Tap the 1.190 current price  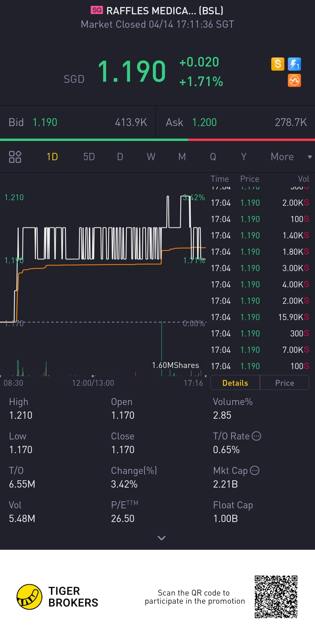coord(132,71)
